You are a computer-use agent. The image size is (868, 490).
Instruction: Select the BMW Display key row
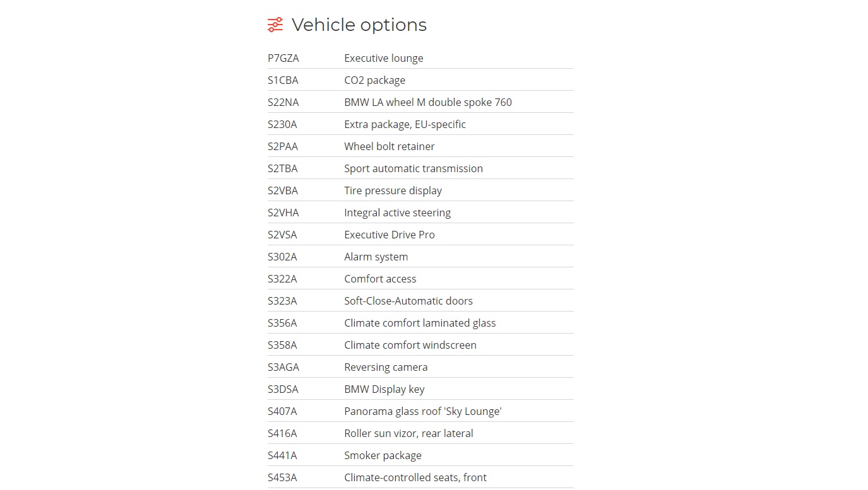click(384, 389)
